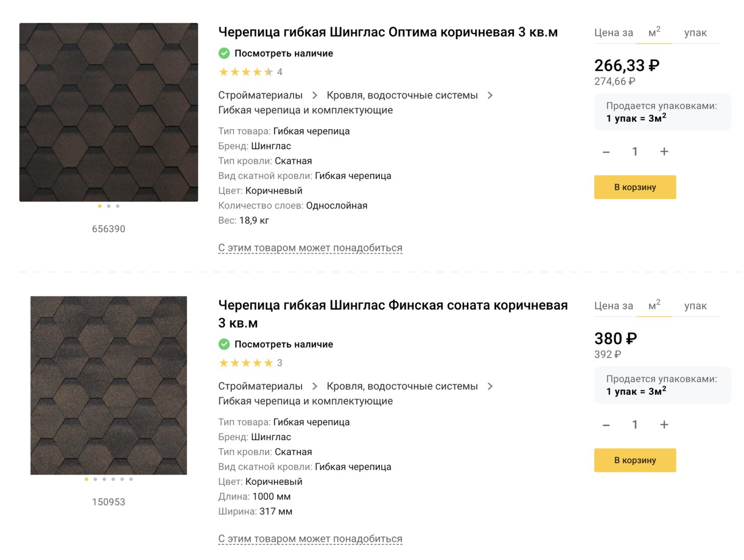
Task: Open Финская соната коричневая product image
Action: coord(108,385)
